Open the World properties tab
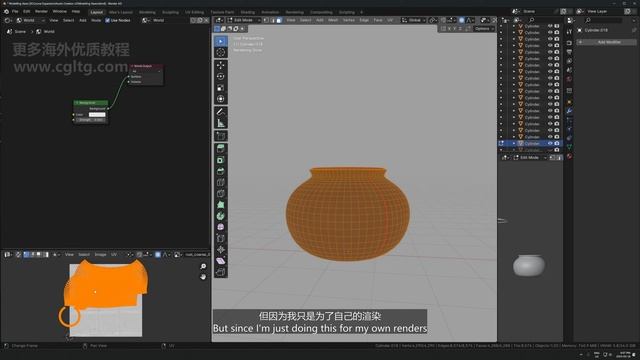The image size is (640, 360). tap(569, 79)
